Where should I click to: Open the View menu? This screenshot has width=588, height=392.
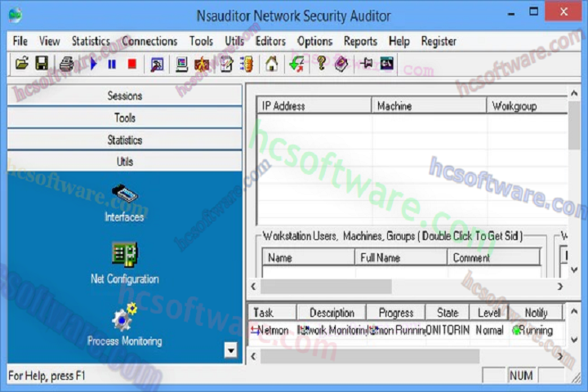pyautogui.click(x=50, y=41)
